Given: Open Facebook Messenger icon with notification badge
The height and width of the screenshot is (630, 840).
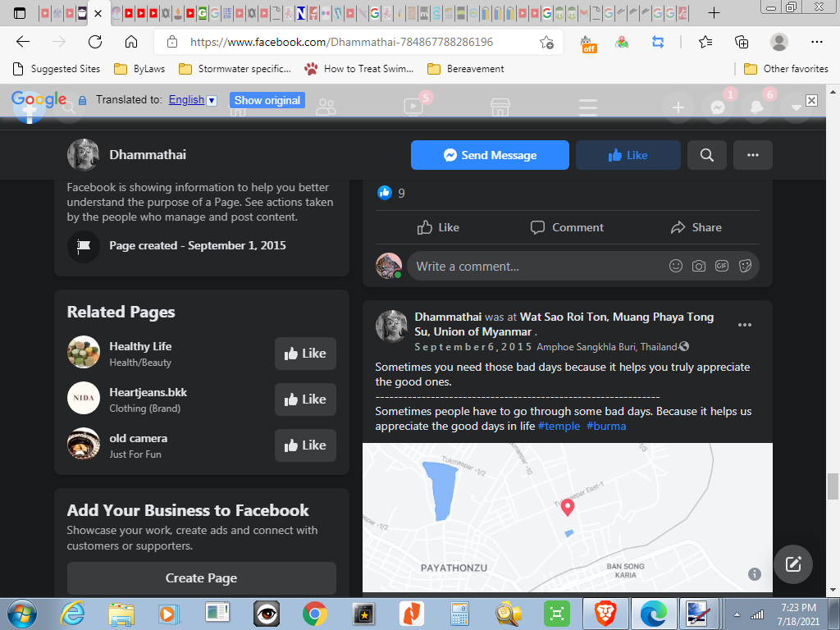Looking at the screenshot, I should [x=718, y=107].
